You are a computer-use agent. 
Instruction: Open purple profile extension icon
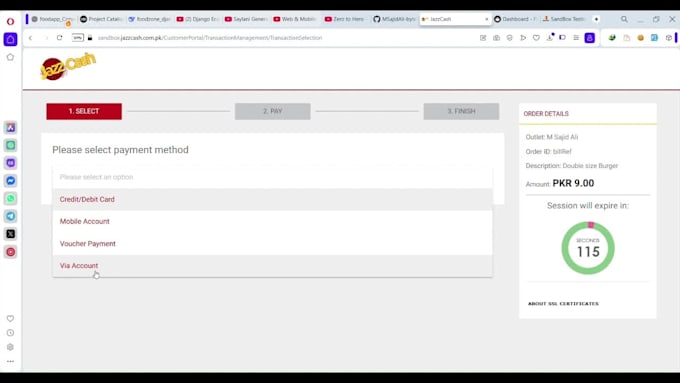tap(589, 38)
